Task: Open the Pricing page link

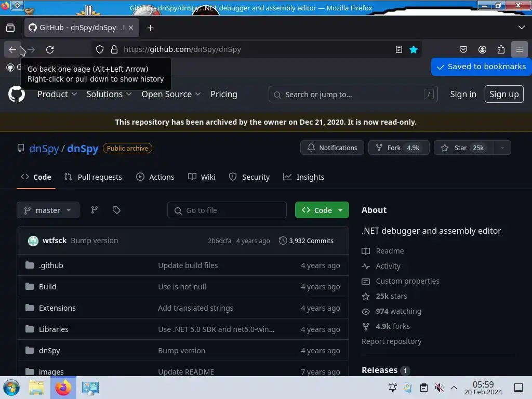Action: pos(223,95)
